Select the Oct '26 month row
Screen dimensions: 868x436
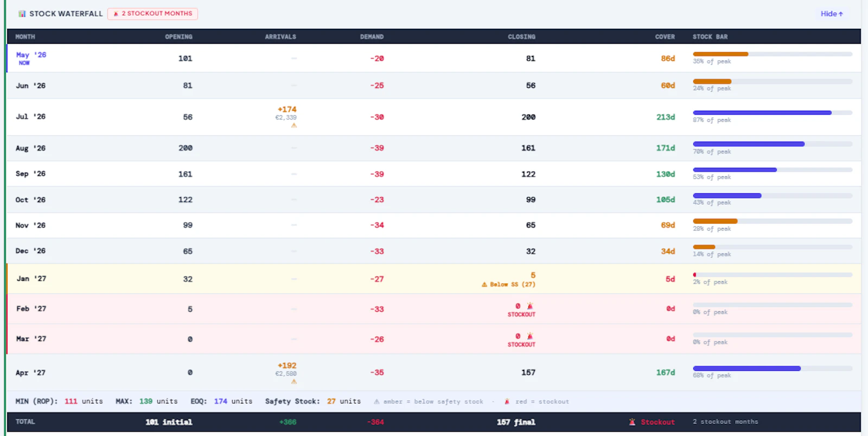[433, 199]
